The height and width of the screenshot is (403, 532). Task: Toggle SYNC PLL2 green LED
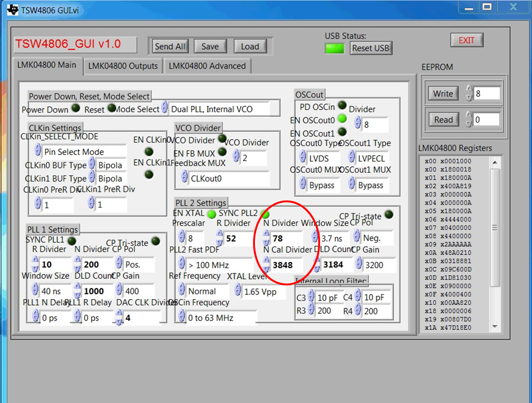coord(265,214)
